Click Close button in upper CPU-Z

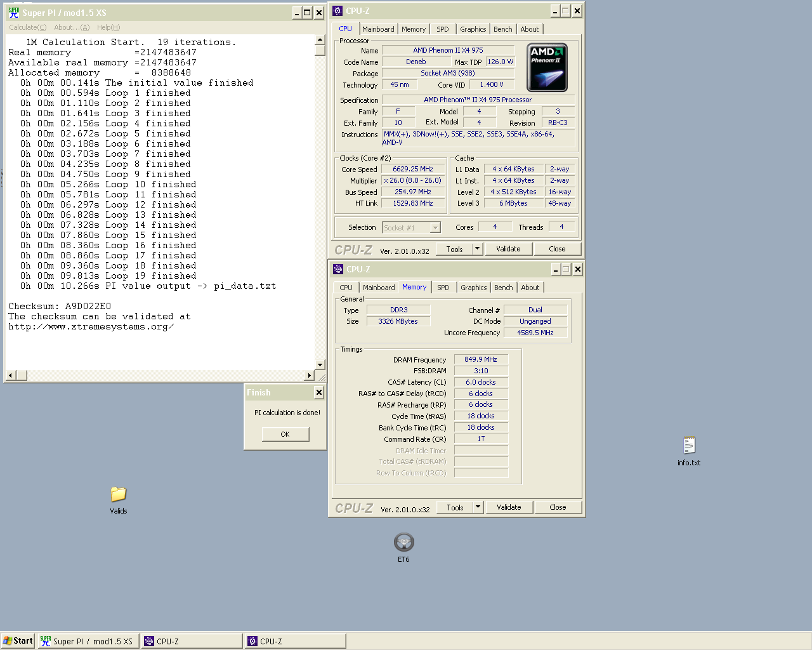tap(557, 249)
